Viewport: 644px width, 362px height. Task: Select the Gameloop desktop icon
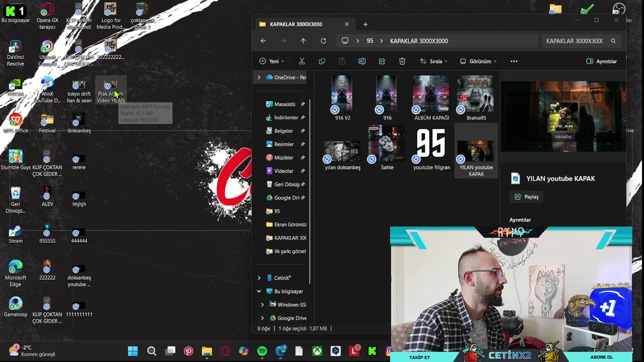(x=16, y=307)
